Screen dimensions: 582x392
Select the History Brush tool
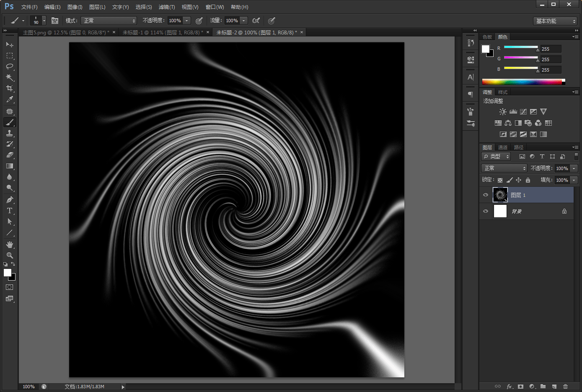[10, 144]
